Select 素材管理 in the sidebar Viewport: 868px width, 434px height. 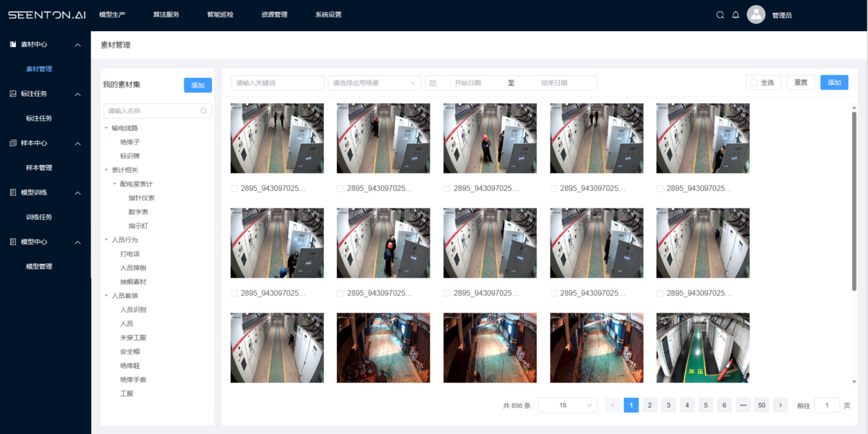click(x=39, y=69)
